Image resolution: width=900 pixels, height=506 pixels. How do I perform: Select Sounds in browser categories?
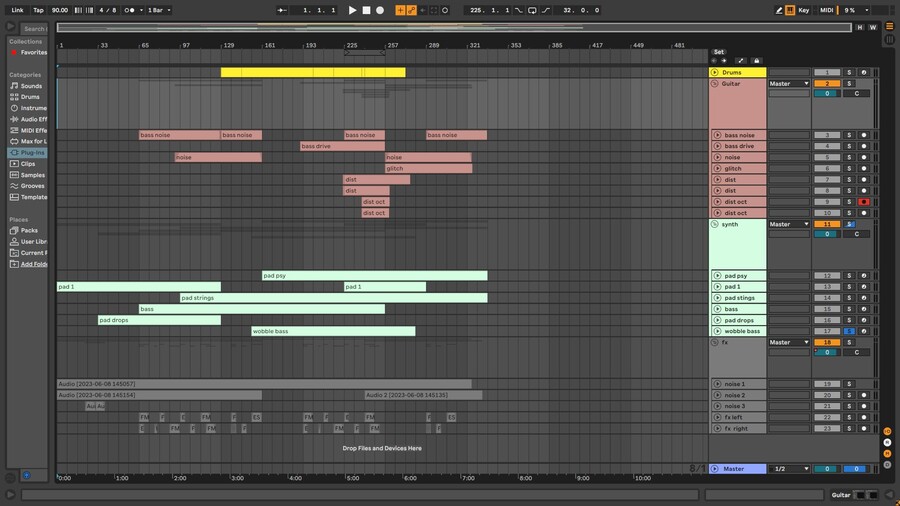[x=26, y=85]
